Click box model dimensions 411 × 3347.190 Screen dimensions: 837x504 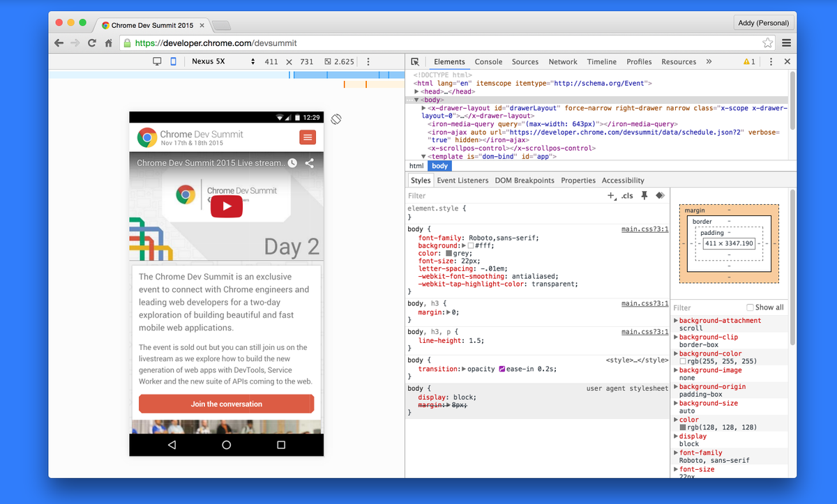coord(729,243)
